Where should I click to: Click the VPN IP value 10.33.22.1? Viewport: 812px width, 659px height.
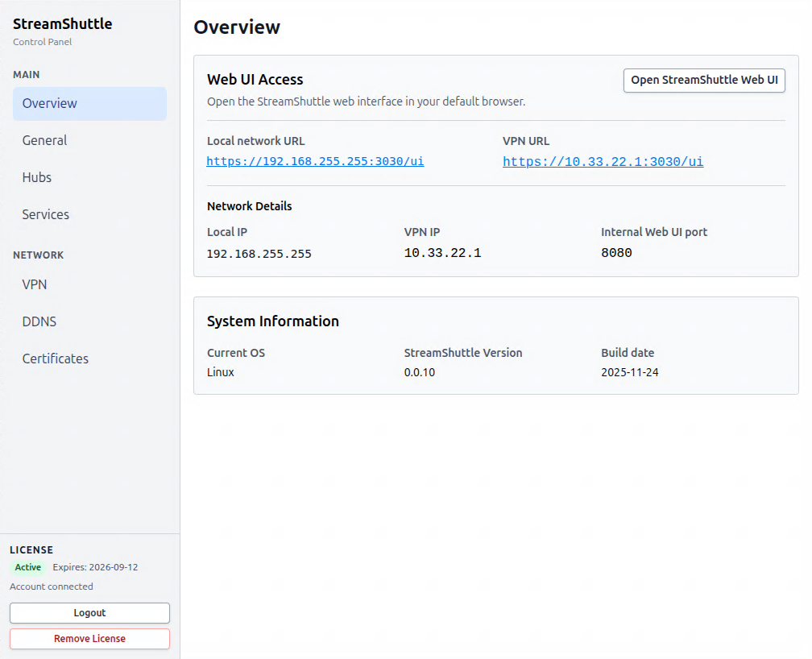(x=443, y=253)
